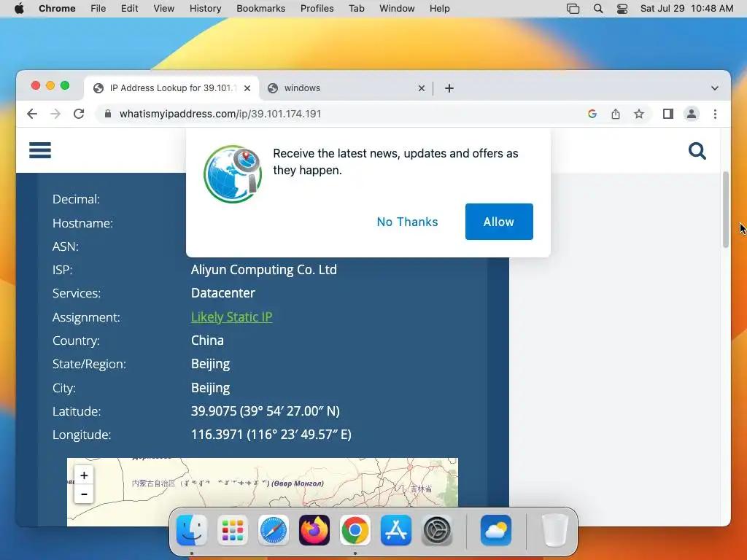This screenshot has height=560, width=747.
Task: Open a new tab with plus button
Action: (x=449, y=88)
